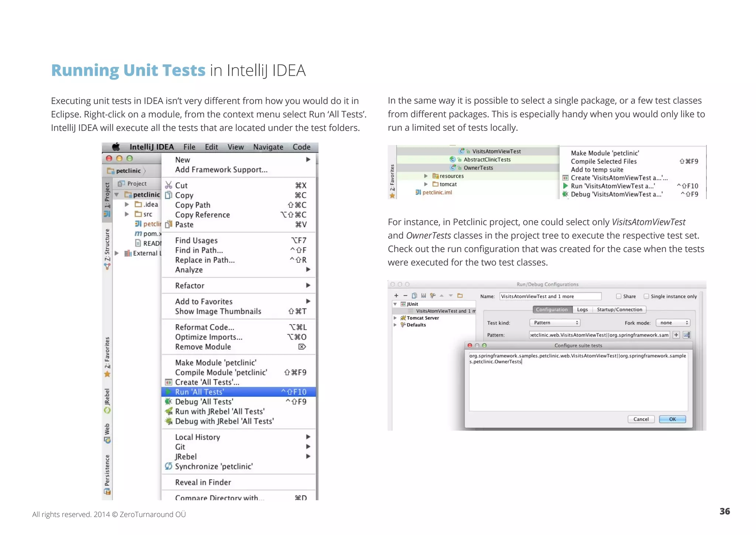Screen dimensions: 756x535
Task: Click Reveal in Finder
Action: [239, 482]
